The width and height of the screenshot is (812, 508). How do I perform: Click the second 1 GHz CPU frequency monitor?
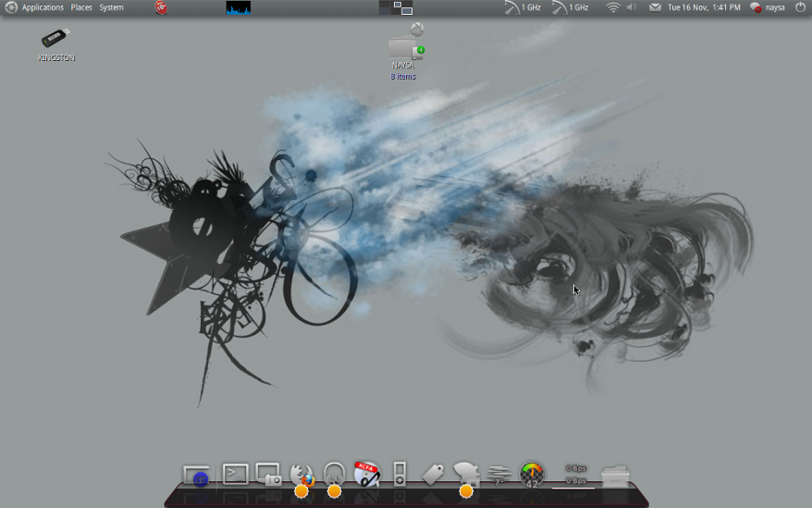(x=571, y=7)
